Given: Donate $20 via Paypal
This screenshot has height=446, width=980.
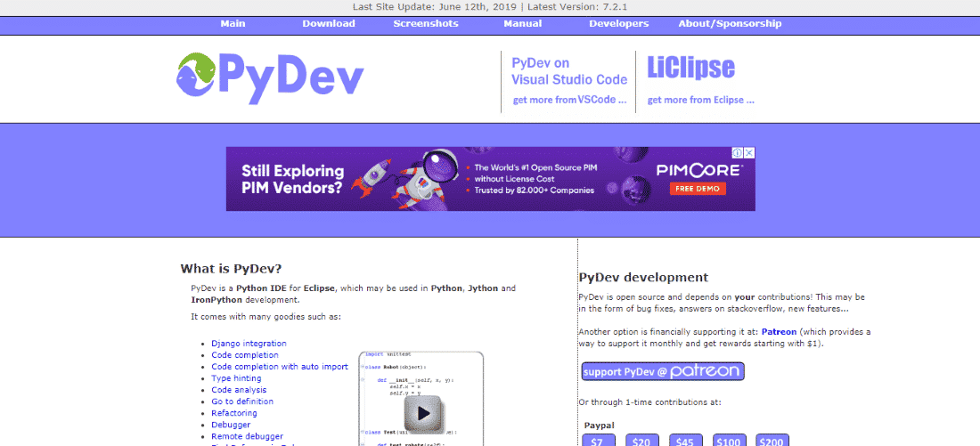Looking at the screenshot, I should tap(641, 441).
